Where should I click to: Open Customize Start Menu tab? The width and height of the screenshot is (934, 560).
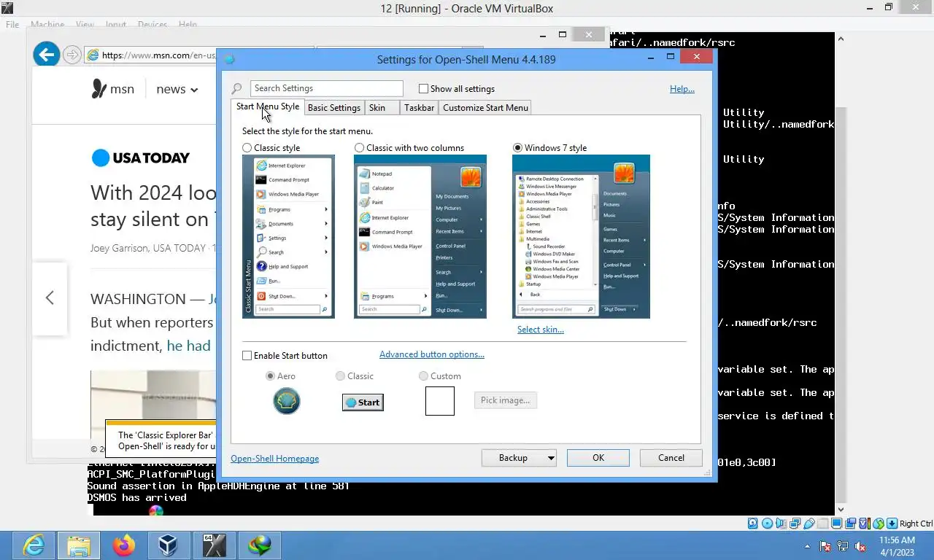point(485,108)
